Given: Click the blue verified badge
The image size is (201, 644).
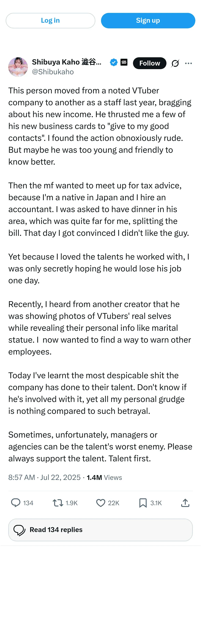Looking at the screenshot, I should (x=114, y=62).
